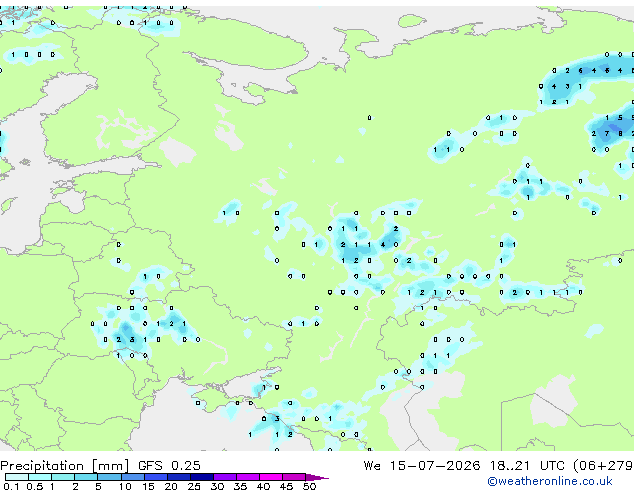This screenshot has height=490, width=634.
Task: Click the '0.1' legend scale label
Action: tap(11, 486)
